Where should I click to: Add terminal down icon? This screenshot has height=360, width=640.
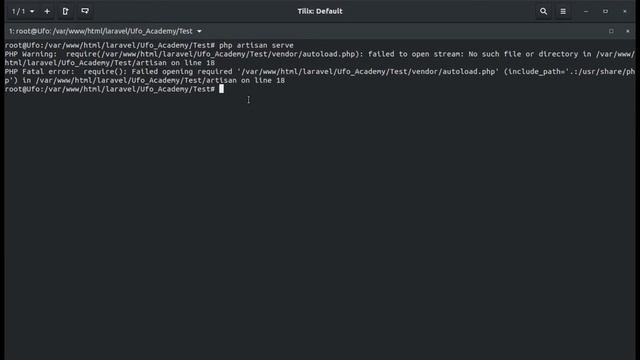click(85, 11)
